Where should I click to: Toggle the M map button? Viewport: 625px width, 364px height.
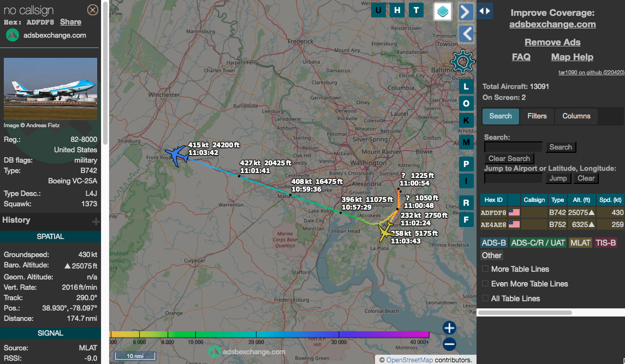pyautogui.click(x=466, y=142)
